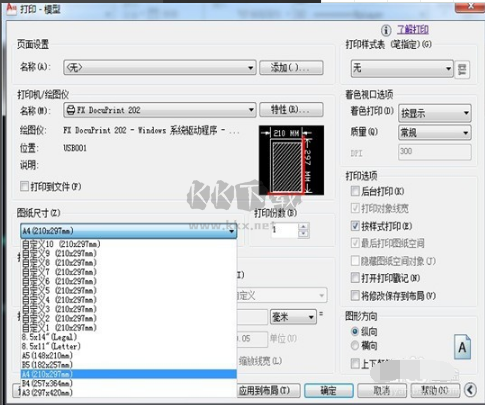Toggle 打印对象线宽 checkbox
This screenshot has width=485, height=405.
[x=355, y=208]
